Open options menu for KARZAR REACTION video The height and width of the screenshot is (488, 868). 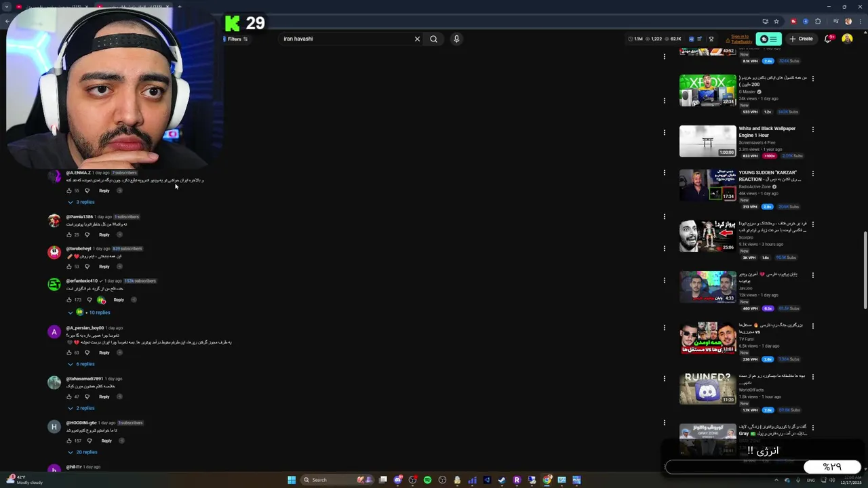[812, 174]
